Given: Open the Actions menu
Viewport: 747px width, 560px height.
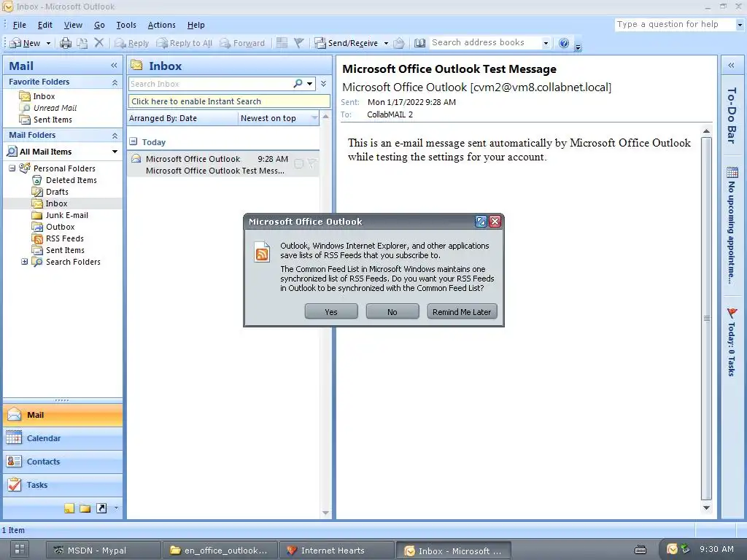Looking at the screenshot, I should point(161,25).
